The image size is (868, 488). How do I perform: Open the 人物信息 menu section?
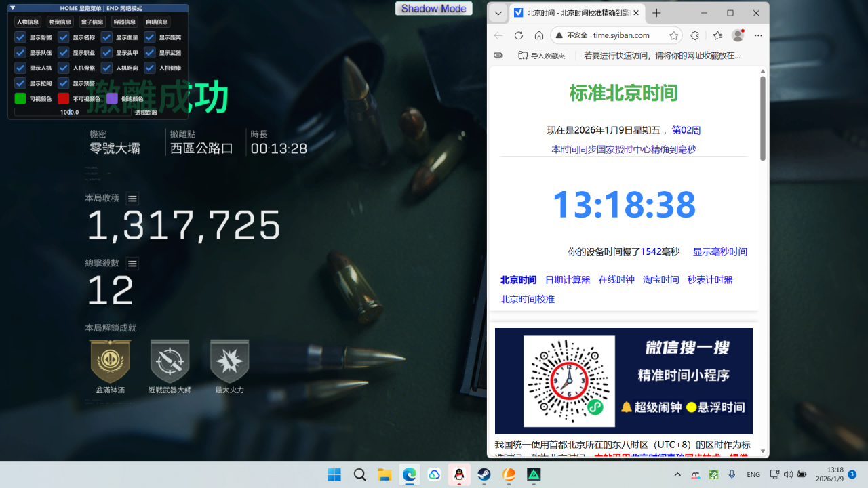pyautogui.click(x=26, y=22)
